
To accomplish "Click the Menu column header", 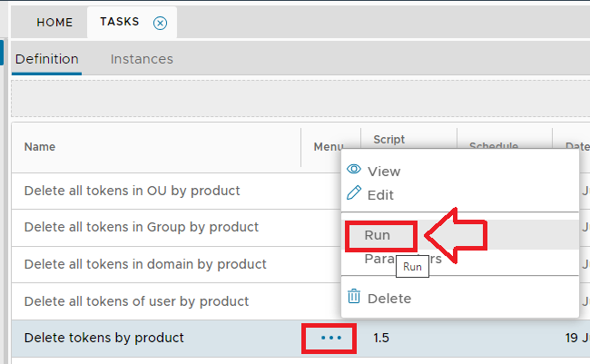I will pyautogui.click(x=328, y=146).
